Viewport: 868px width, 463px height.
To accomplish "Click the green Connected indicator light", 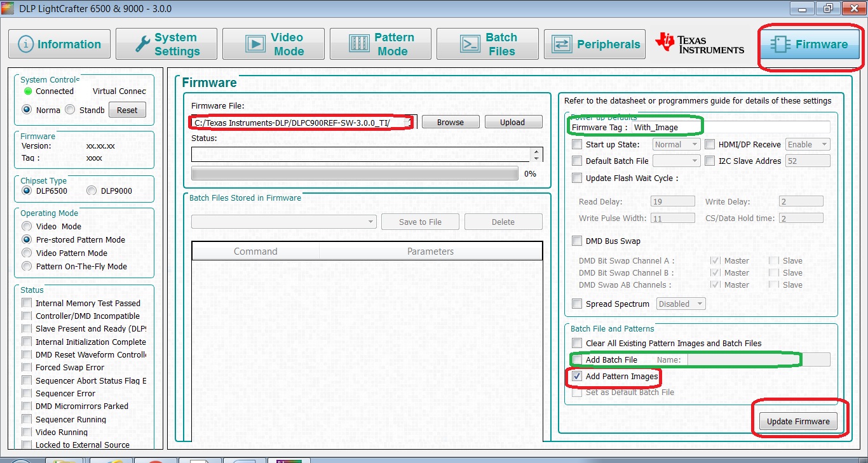I will 28,91.
